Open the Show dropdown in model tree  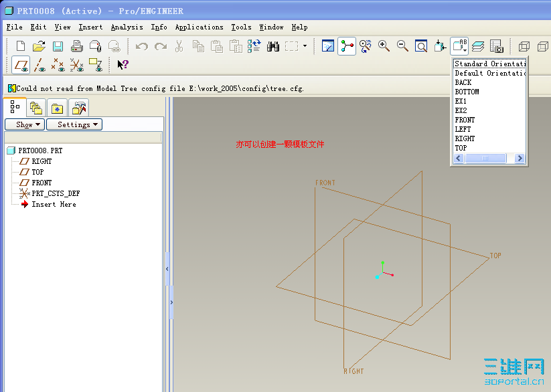tap(25, 124)
